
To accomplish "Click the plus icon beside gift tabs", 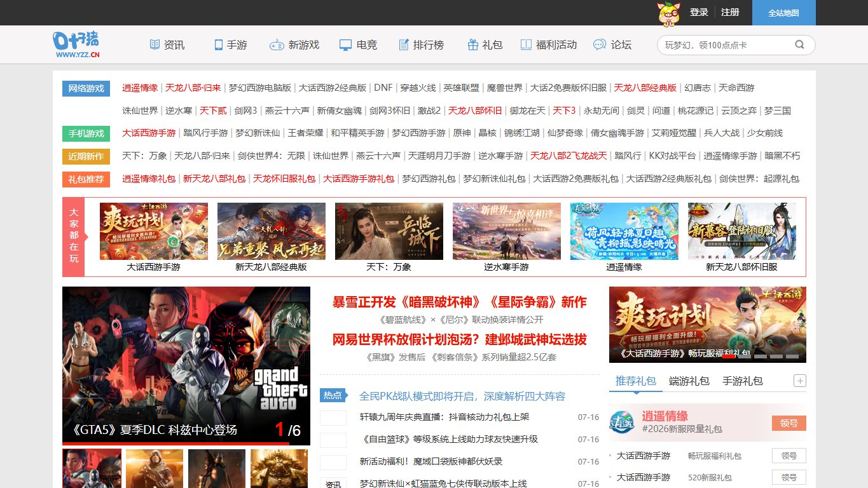I will (x=800, y=381).
